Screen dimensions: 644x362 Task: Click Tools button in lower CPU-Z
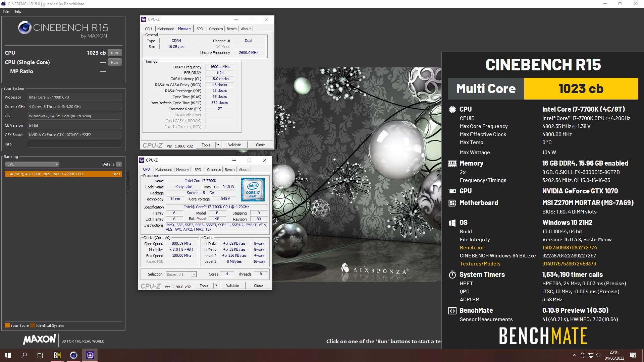(x=204, y=286)
